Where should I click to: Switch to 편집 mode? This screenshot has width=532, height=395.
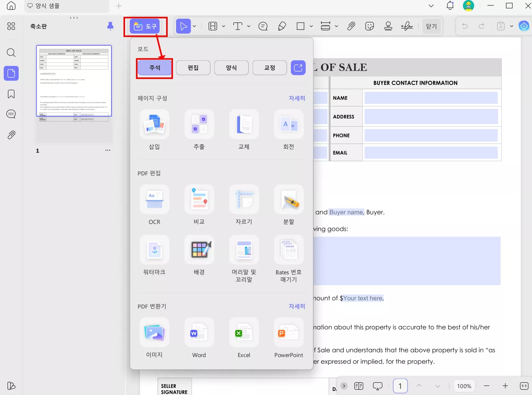[193, 67]
